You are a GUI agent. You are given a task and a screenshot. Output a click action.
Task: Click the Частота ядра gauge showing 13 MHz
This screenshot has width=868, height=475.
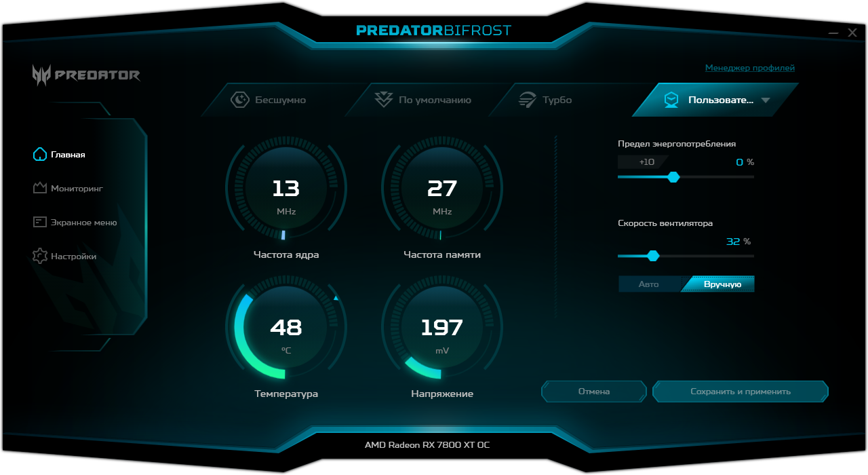(x=286, y=187)
